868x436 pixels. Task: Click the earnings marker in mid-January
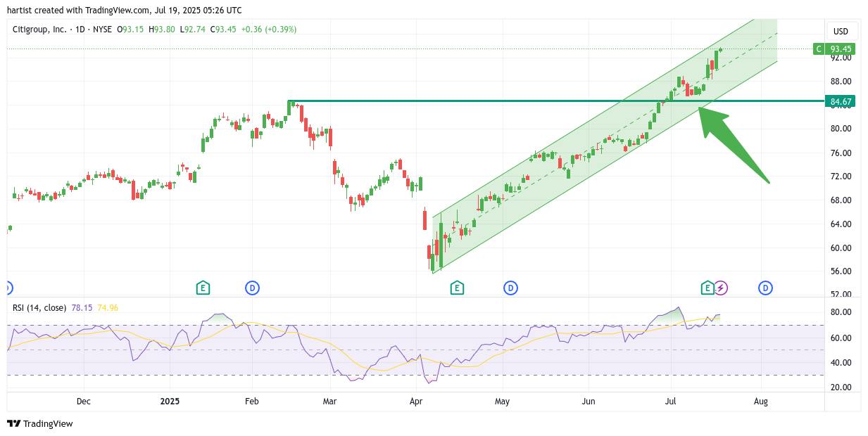[203, 287]
